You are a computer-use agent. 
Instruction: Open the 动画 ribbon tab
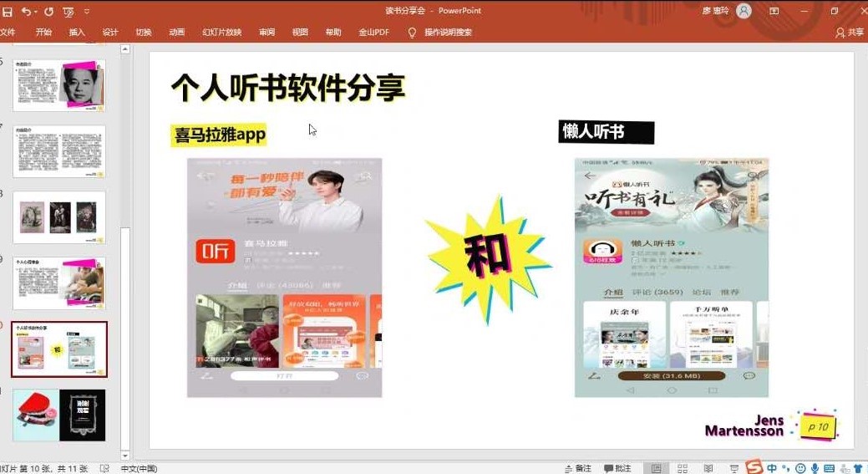176,32
